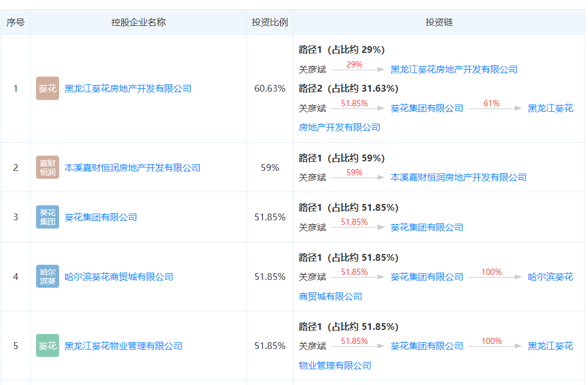Click the 投资链 column header
This screenshot has height=385, width=588.
click(439, 22)
